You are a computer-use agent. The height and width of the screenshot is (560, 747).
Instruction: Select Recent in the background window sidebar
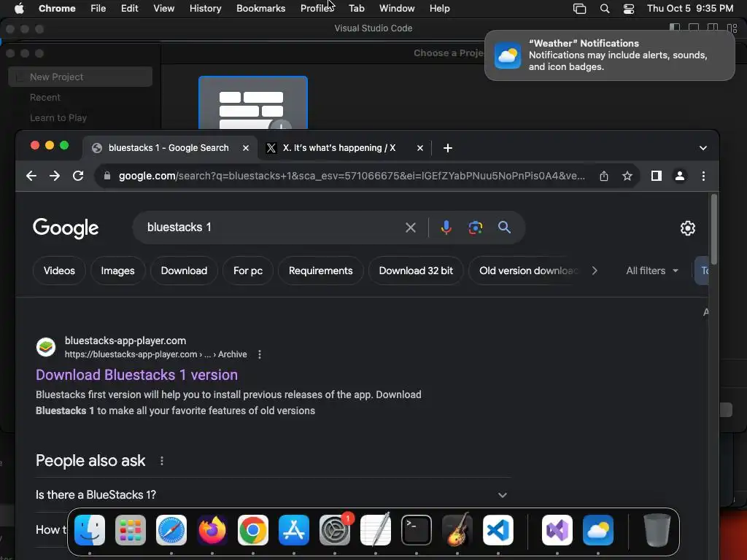45,98
